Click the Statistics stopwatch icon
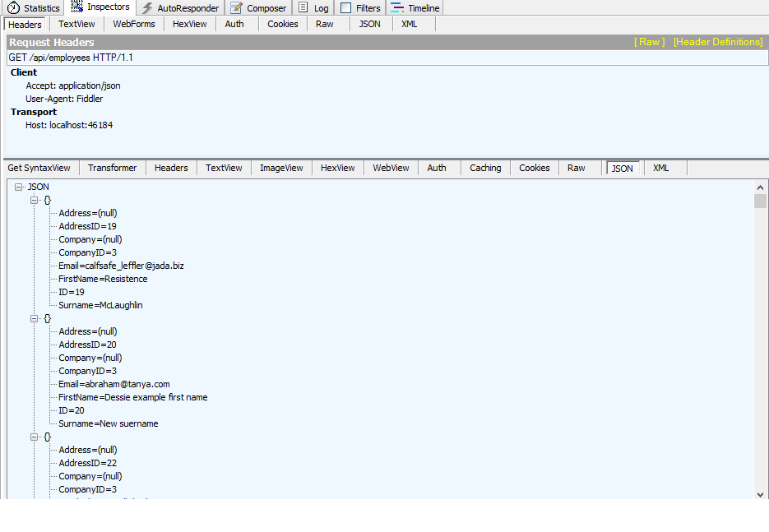The width and height of the screenshot is (769, 532). 13,8
